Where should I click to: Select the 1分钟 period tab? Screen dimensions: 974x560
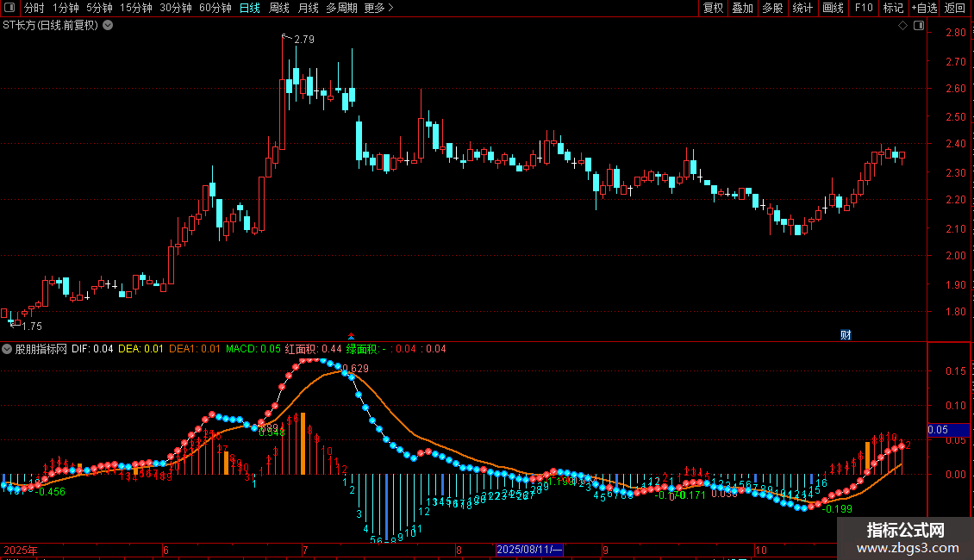coord(66,8)
